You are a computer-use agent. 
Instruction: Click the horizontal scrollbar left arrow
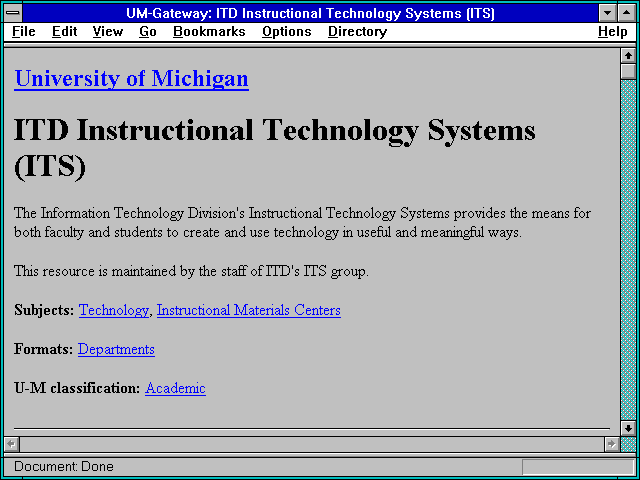11,444
